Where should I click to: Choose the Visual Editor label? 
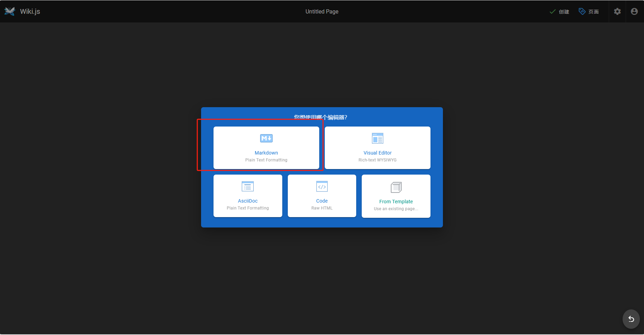click(378, 153)
